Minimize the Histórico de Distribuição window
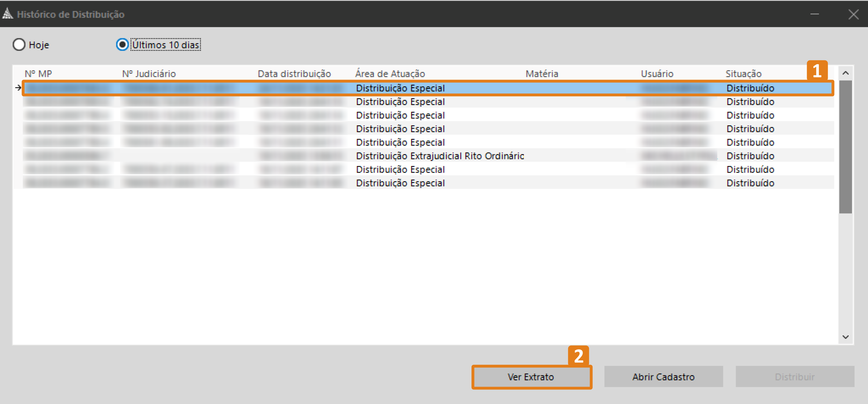868x404 pixels. (814, 14)
